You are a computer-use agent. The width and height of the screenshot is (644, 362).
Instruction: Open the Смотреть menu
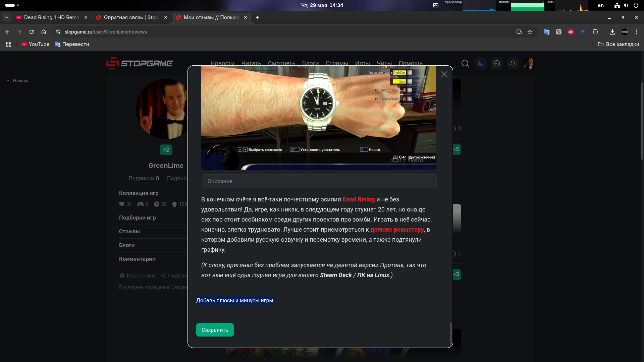tap(281, 63)
